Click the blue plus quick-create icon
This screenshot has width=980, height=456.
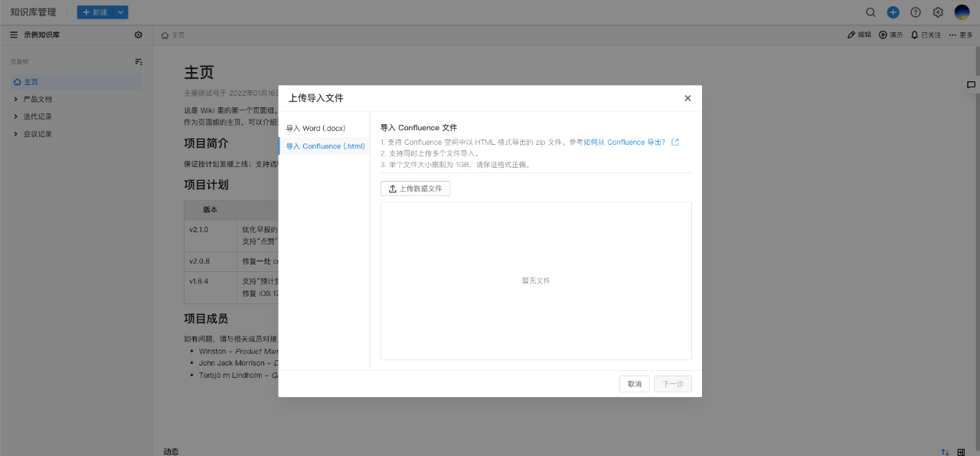pyautogui.click(x=893, y=12)
